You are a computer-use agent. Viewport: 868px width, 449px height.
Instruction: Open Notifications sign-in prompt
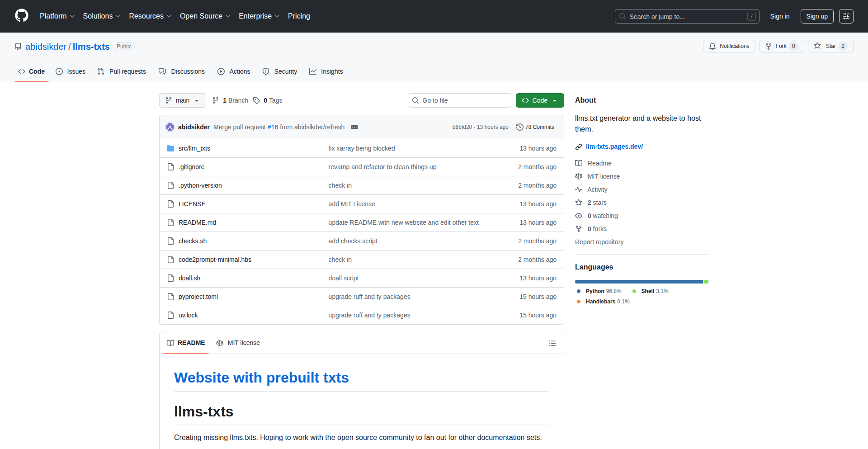[729, 46]
